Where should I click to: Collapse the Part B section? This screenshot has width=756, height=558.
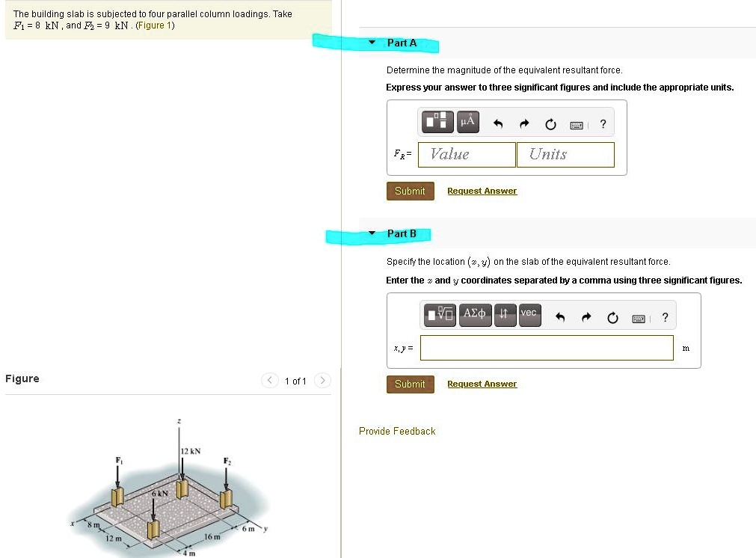coord(370,233)
